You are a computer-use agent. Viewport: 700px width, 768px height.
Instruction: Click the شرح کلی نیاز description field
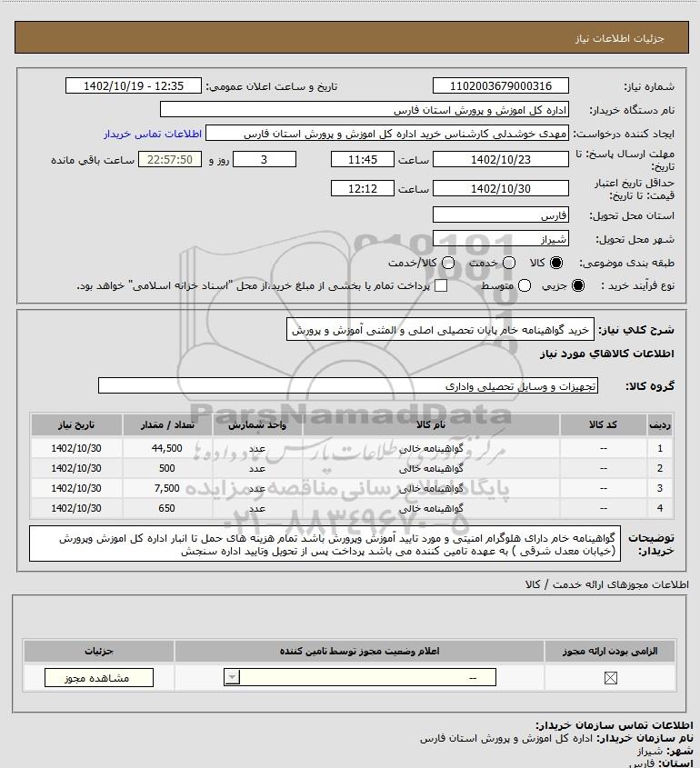pos(440,329)
